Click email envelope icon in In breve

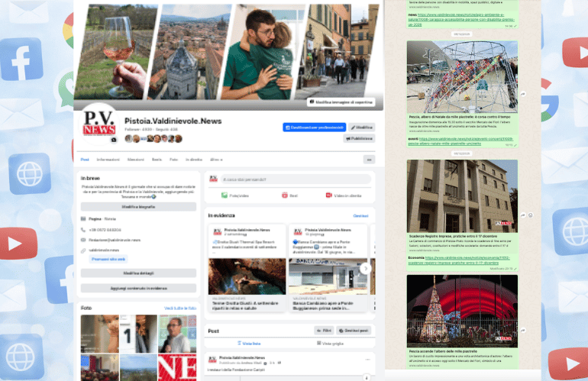pyautogui.click(x=83, y=240)
